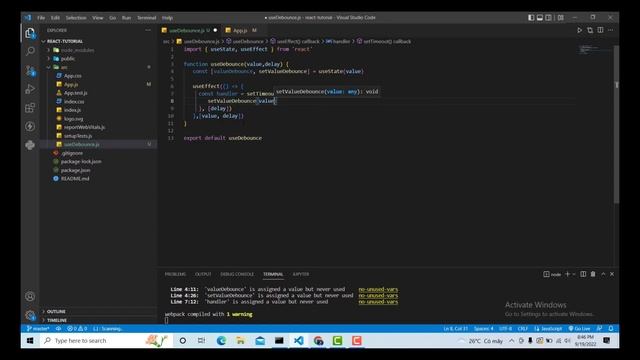Open the Run and Debug view
The image size is (640, 360).
click(x=30, y=89)
